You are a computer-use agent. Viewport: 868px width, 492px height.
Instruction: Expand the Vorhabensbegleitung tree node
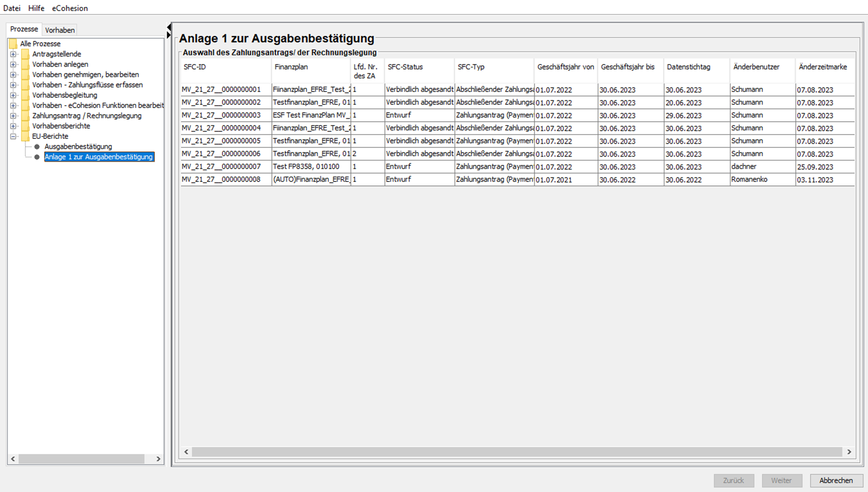pyautogui.click(x=13, y=95)
